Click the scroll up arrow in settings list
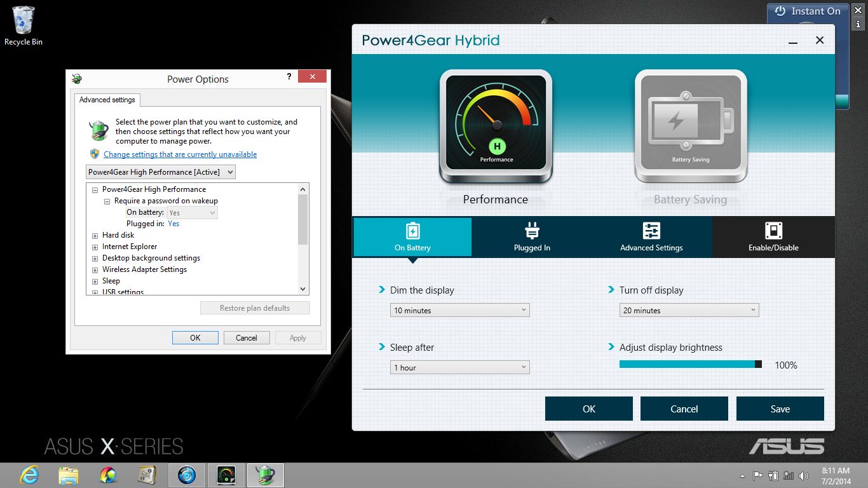This screenshot has width=868, height=488. (303, 189)
